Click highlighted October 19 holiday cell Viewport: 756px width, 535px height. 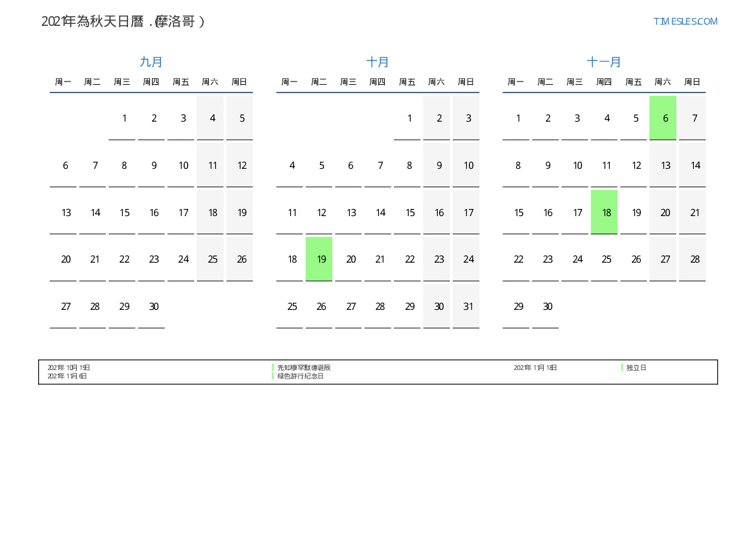[319, 259]
